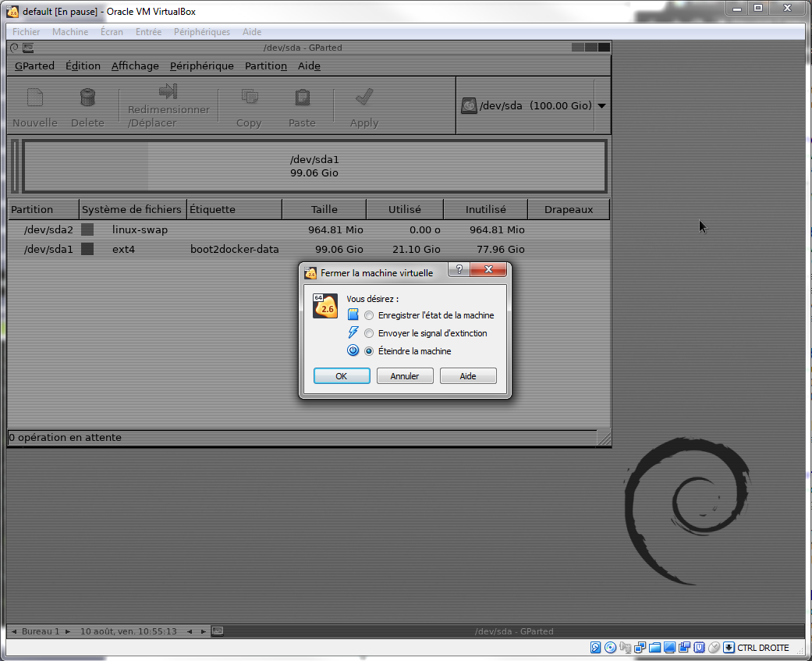The image size is (812, 661).
Task: Click /dev/sda - GParted taskbar entry
Action: [x=514, y=631]
